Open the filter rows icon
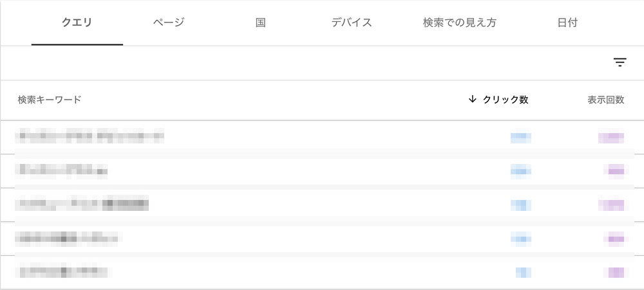This screenshot has width=644, height=290. click(620, 62)
